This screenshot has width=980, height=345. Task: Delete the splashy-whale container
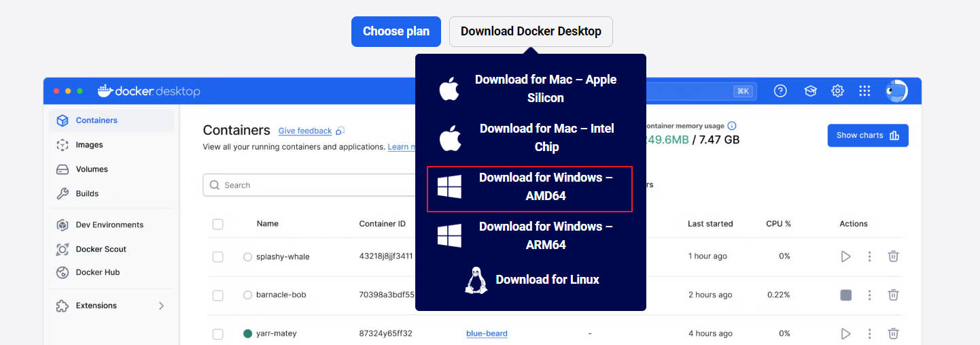coord(894,257)
